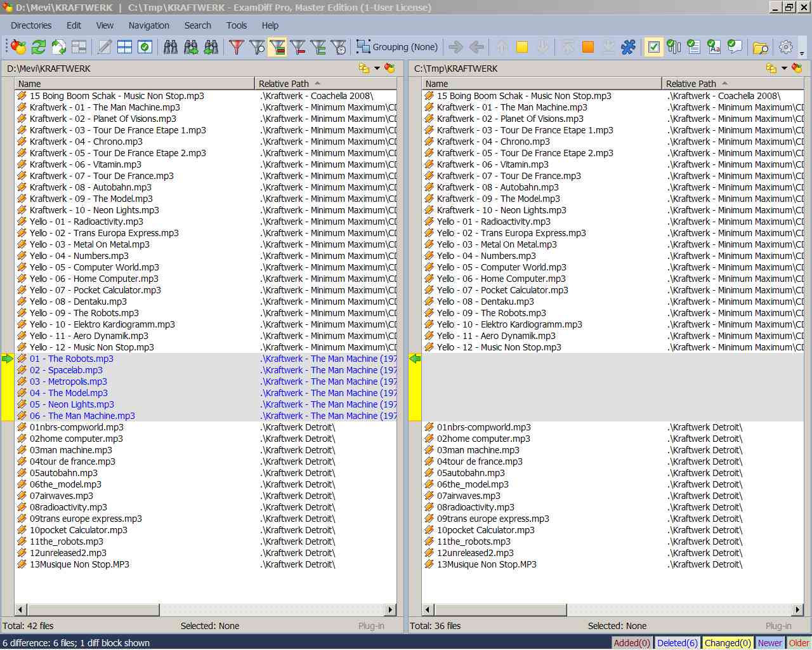This screenshot has width=812, height=650.
Task: Toggle the funnel with circle filter
Action: click(x=257, y=47)
